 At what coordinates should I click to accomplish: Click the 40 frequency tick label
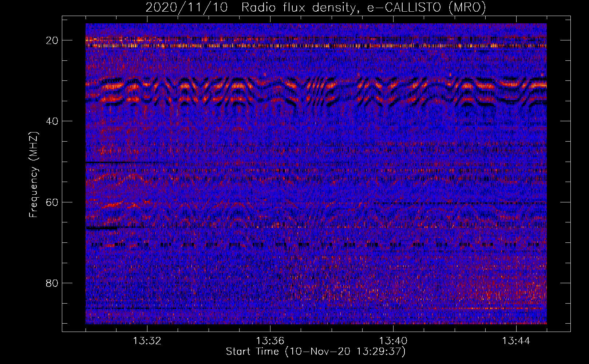[x=52, y=121]
